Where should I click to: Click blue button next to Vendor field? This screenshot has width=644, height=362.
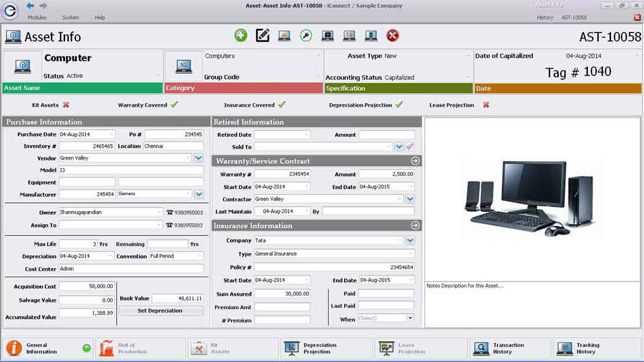pos(199,158)
